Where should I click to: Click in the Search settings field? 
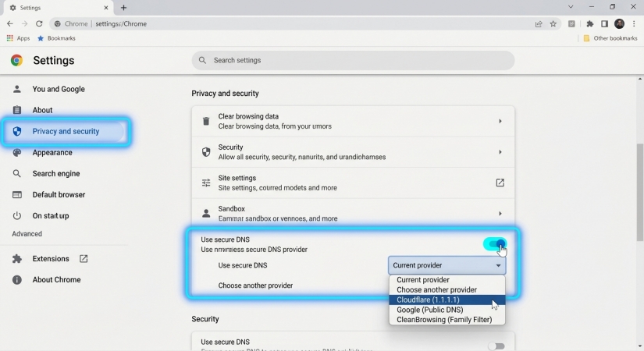click(353, 60)
